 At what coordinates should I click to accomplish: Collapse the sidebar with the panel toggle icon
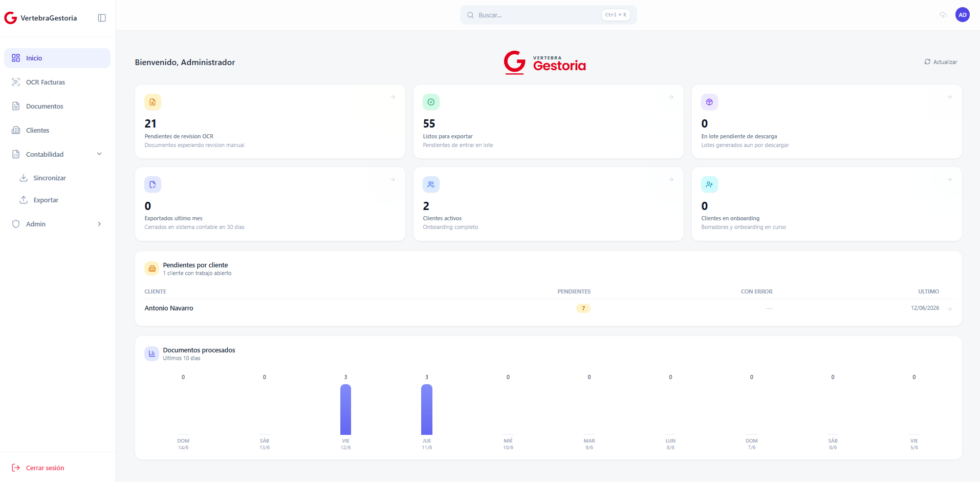point(102,18)
